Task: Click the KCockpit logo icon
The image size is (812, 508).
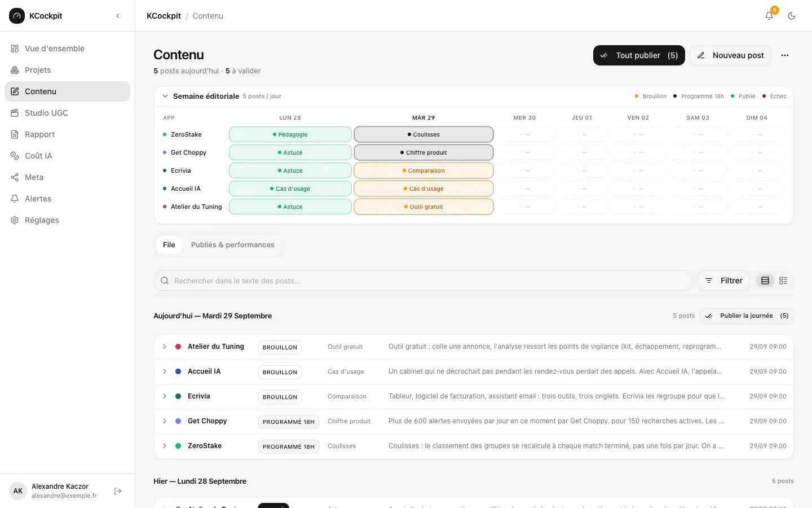Action: [x=17, y=16]
